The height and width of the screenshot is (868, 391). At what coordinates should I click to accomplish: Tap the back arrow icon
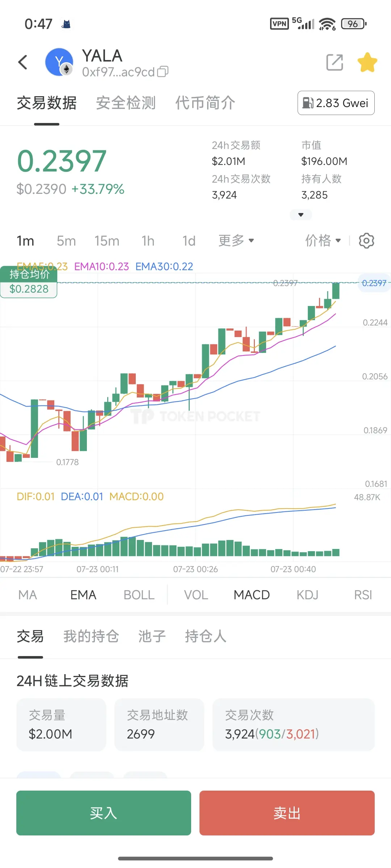click(23, 62)
